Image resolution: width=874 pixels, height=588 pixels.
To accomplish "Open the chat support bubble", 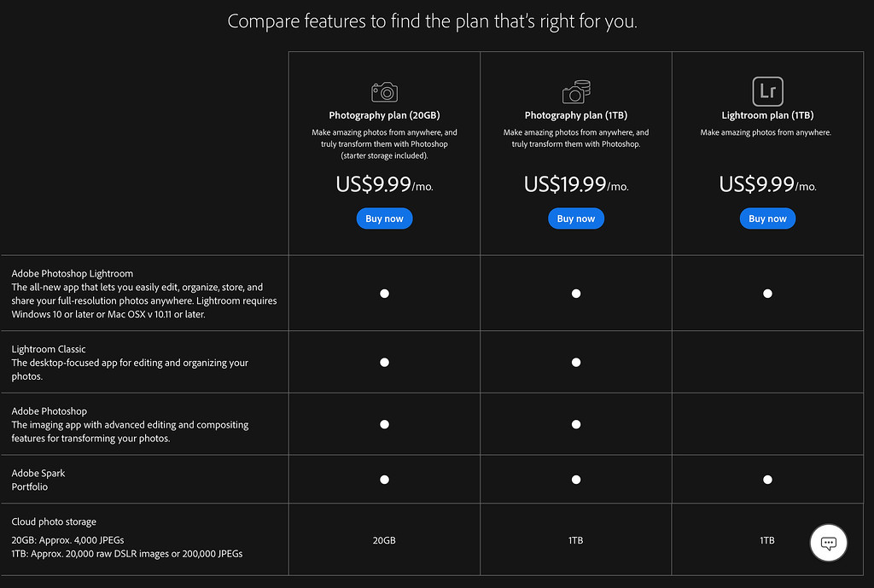I will [x=828, y=543].
